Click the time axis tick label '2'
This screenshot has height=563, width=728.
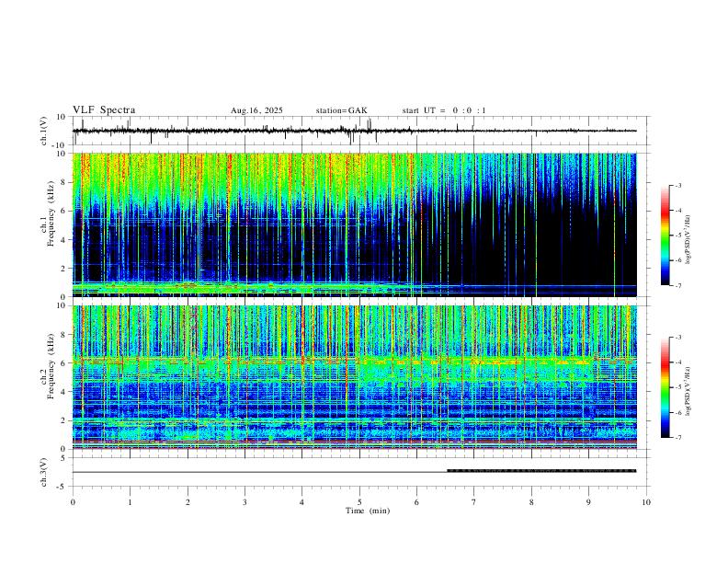188,502
